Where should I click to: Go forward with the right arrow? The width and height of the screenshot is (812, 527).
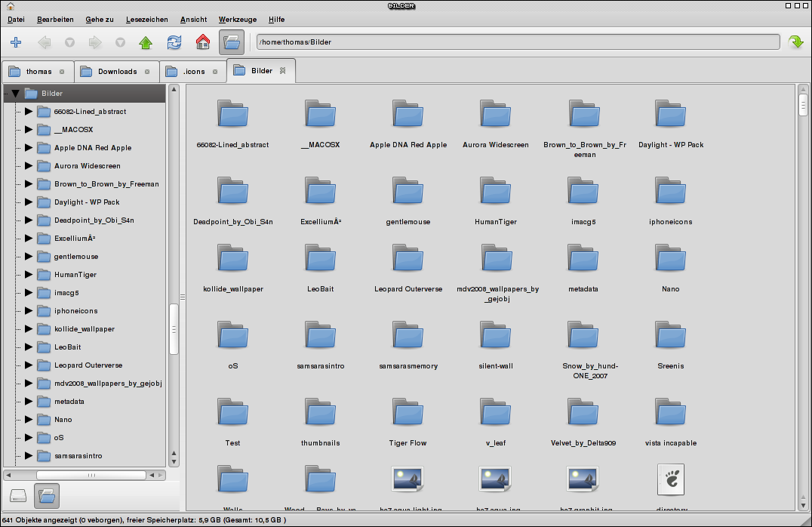coord(95,42)
